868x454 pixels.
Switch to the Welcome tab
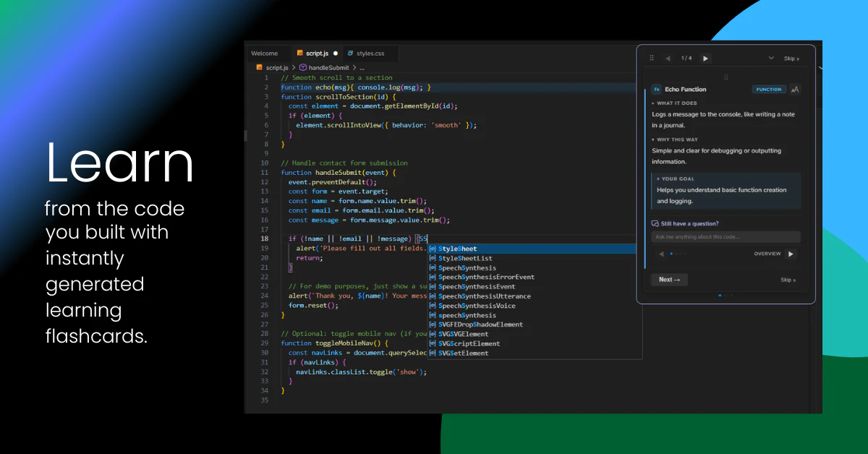point(265,53)
